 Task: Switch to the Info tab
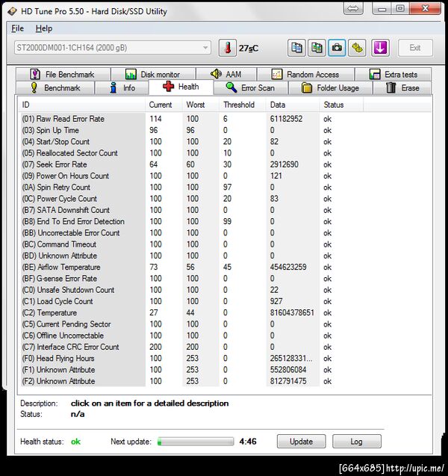(122, 87)
